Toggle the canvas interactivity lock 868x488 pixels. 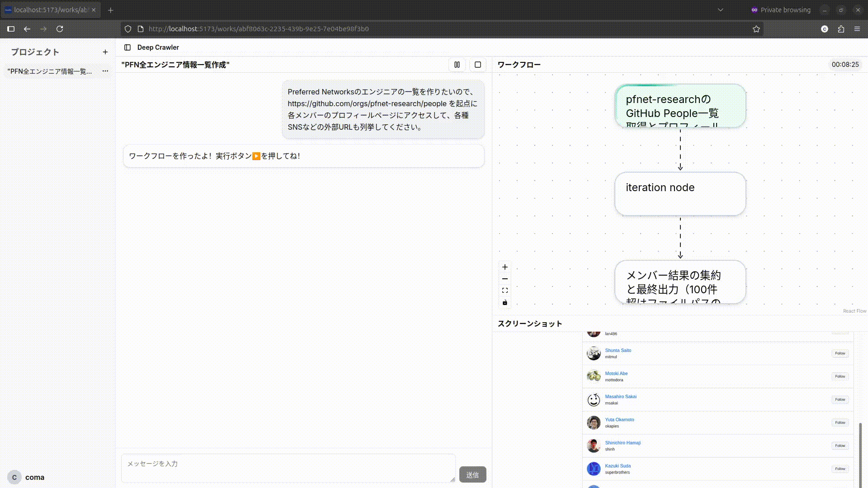[505, 302]
